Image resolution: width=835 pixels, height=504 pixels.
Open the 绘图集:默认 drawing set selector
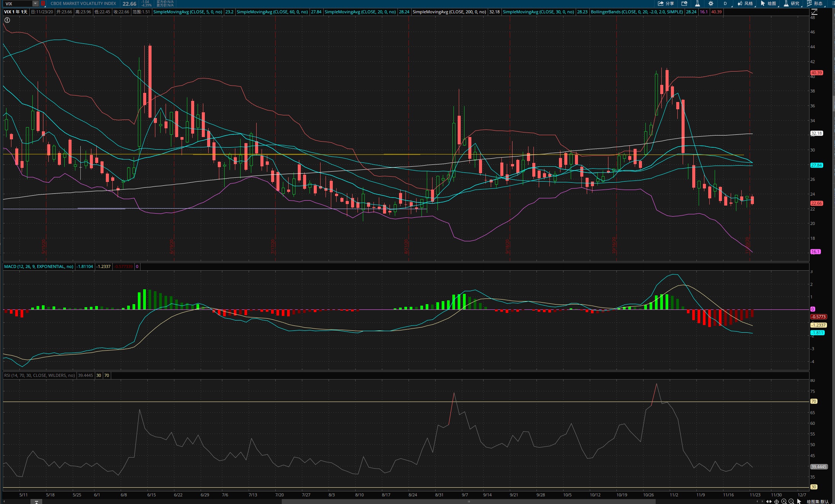818,501
